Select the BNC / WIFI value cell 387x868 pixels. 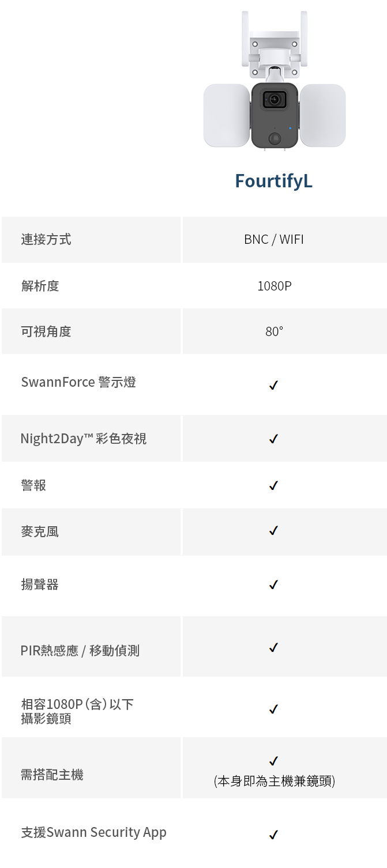[285, 240]
